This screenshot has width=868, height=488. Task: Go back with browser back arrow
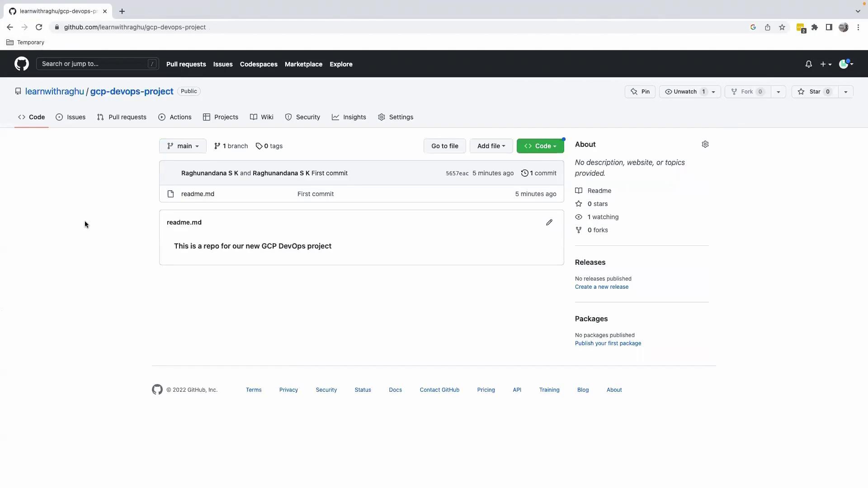(10, 27)
